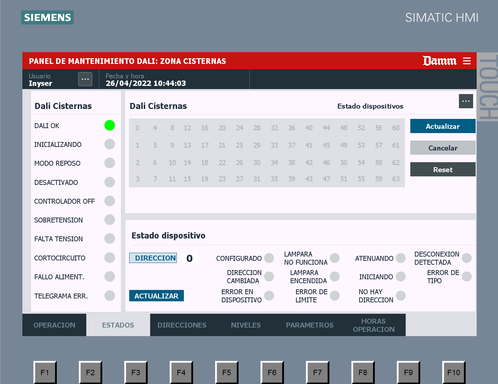Select device address 3 in grid
The height and width of the screenshot is (384, 498).
coord(138,179)
